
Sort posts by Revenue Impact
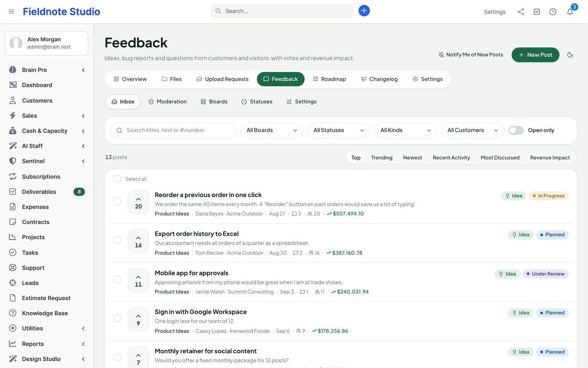[x=550, y=158]
